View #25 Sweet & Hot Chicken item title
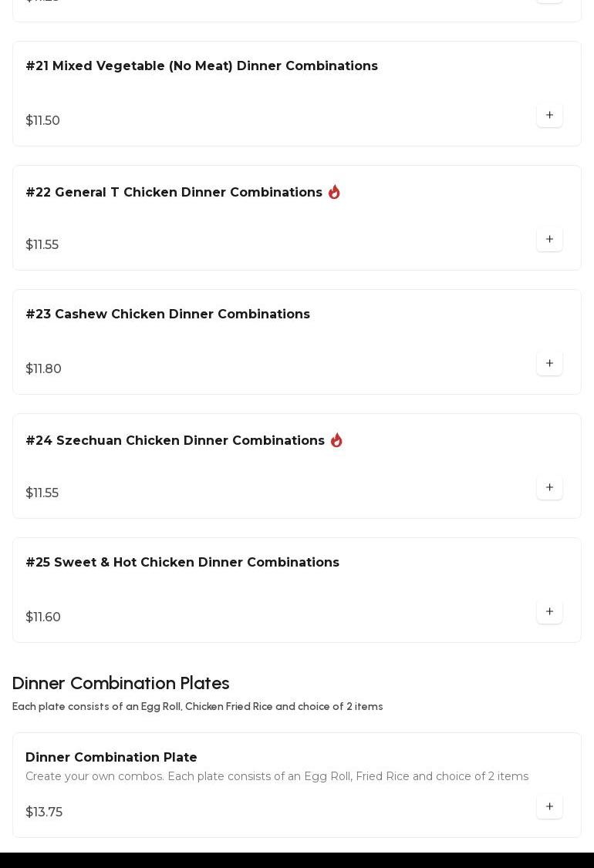Screen dimensions: 594x868 pyautogui.click(x=182, y=563)
